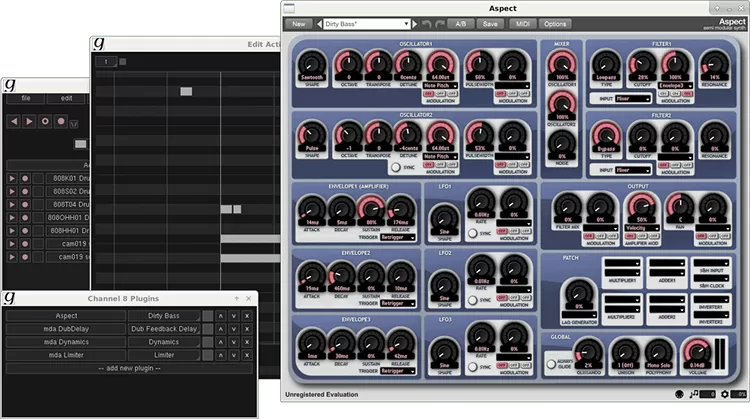Open the Lag Generator source dropdown
750x419 pixels.
click(x=579, y=315)
